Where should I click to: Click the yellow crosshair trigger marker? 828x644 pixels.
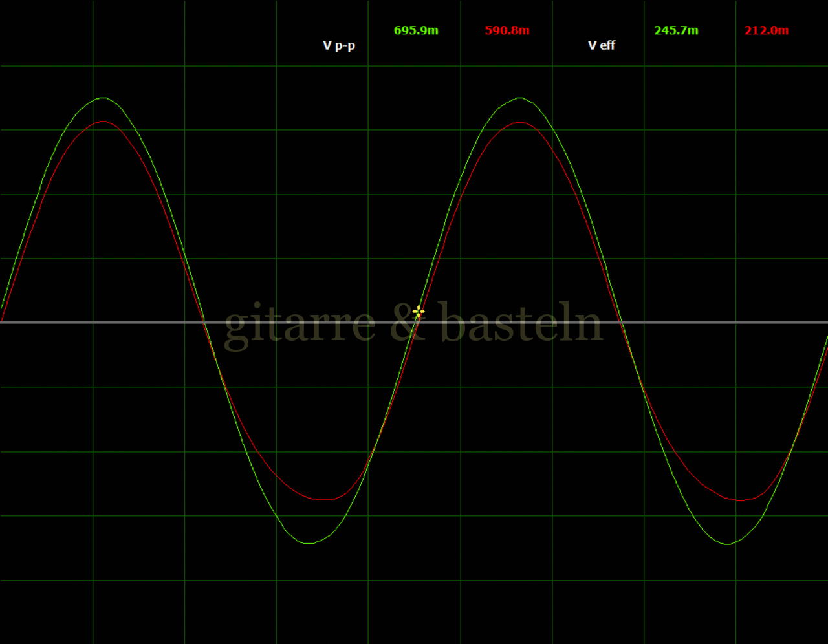tap(419, 312)
